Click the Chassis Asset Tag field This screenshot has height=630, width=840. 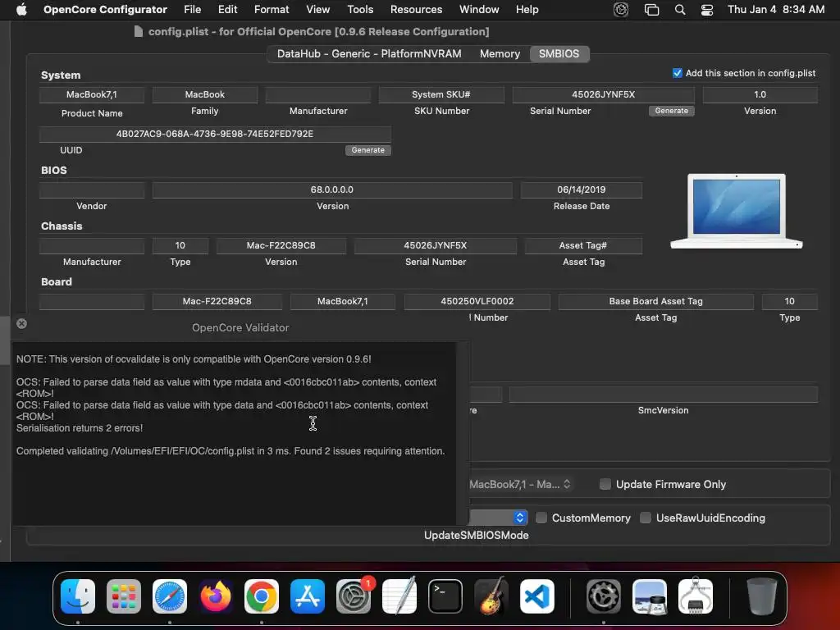tap(583, 245)
